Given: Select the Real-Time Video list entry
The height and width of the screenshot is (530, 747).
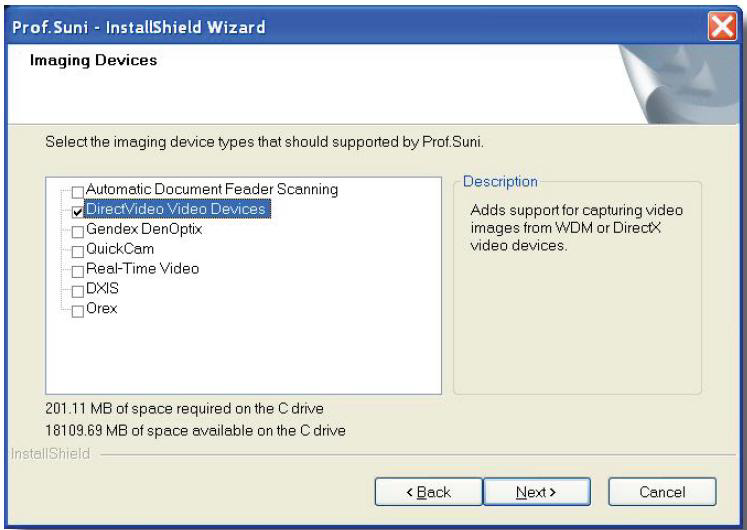Looking at the screenshot, I should (x=142, y=269).
